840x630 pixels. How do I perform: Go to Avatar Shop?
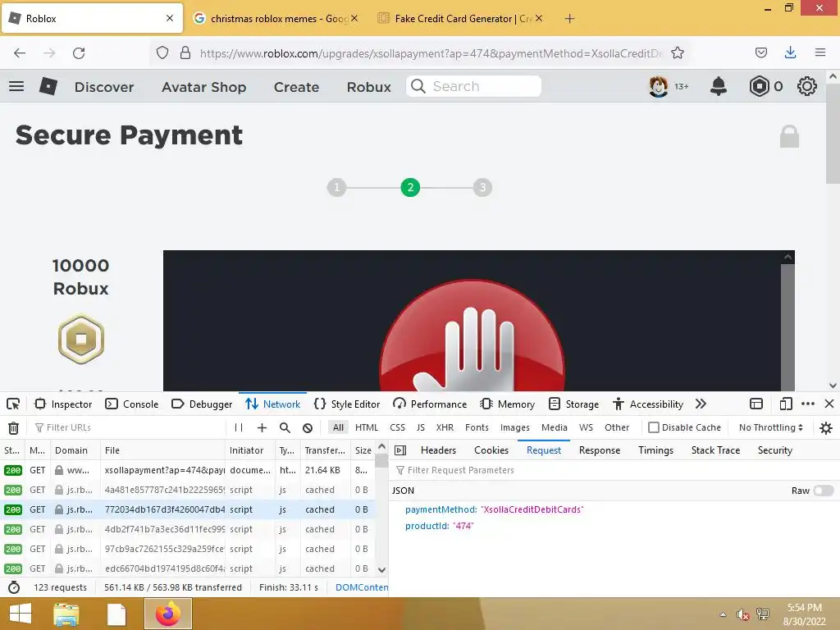point(204,87)
